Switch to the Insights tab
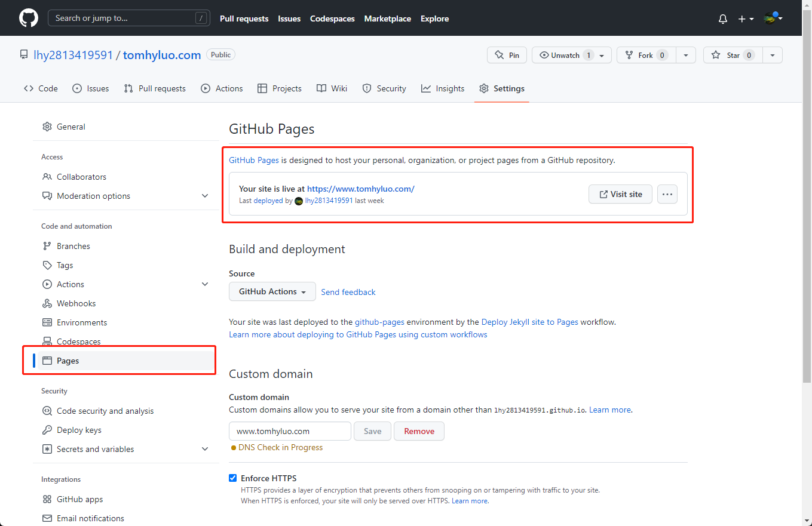Image resolution: width=812 pixels, height=526 pixels. [443, 88]
